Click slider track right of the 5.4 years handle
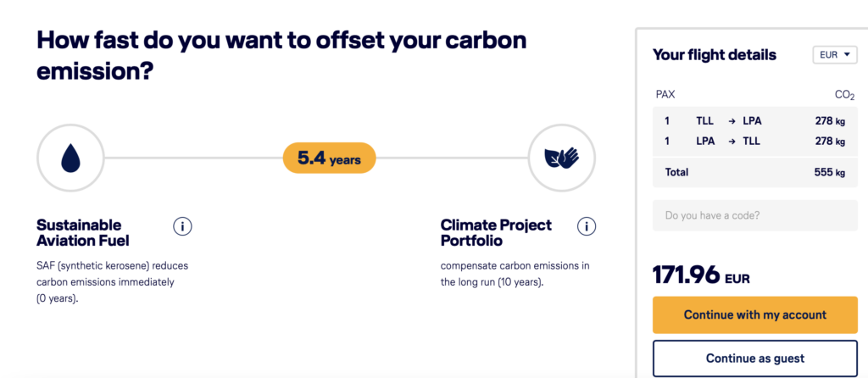The width and height of the screenshot is (868, 378). pyautogui.click(x=449, y=158)
